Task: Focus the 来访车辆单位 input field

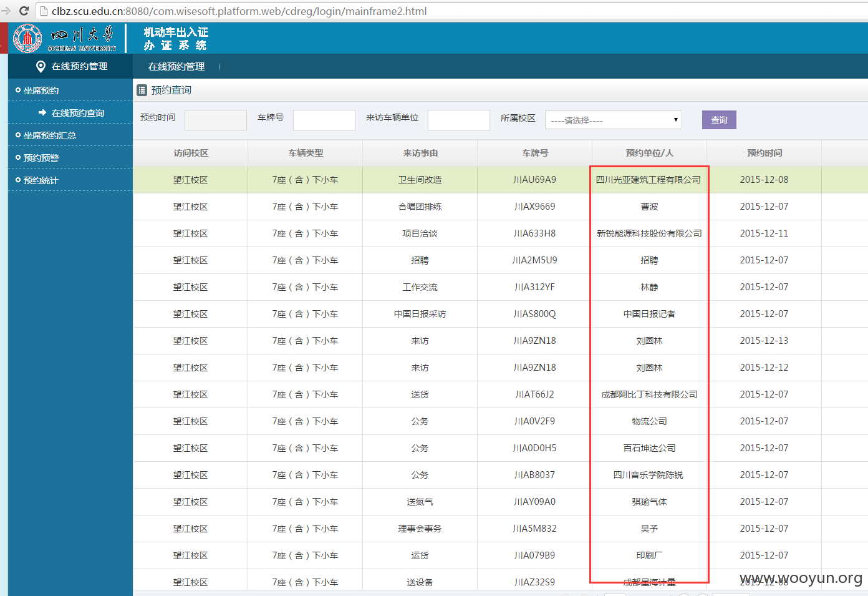Action: tap(459, 120)
